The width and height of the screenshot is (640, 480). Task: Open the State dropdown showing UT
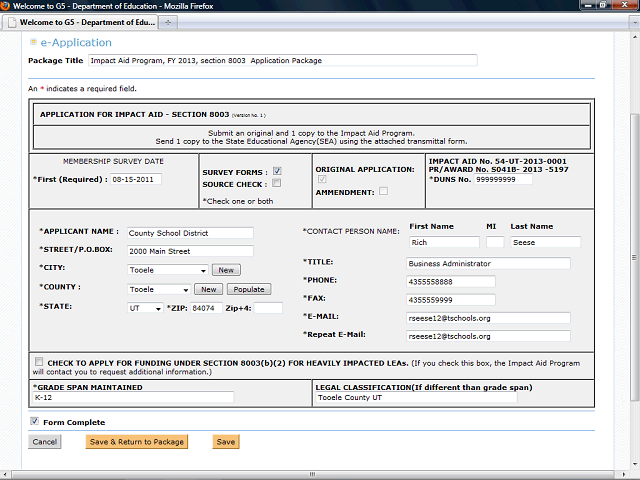pyautogui.click(x=158, y=308)
